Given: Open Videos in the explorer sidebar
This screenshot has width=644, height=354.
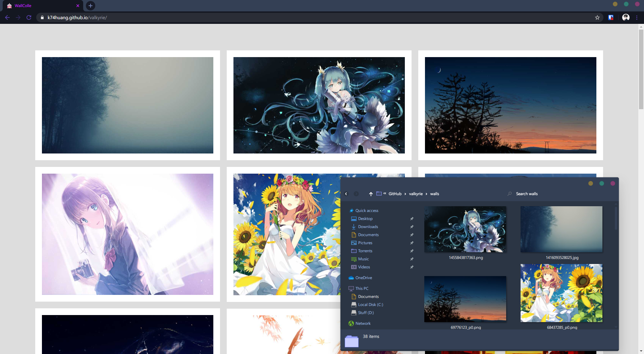Looking at the screenshot, I should pyautogui.click(x=364, y=267).
